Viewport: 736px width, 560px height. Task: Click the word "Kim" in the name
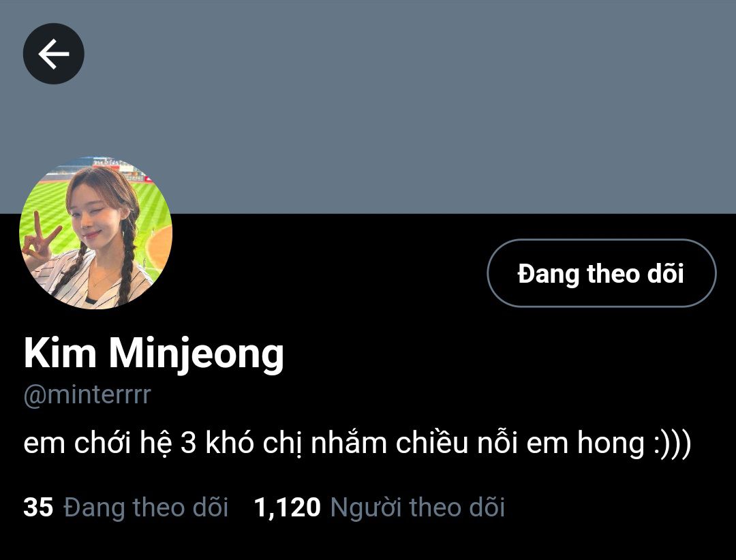(x=60, y=352)
